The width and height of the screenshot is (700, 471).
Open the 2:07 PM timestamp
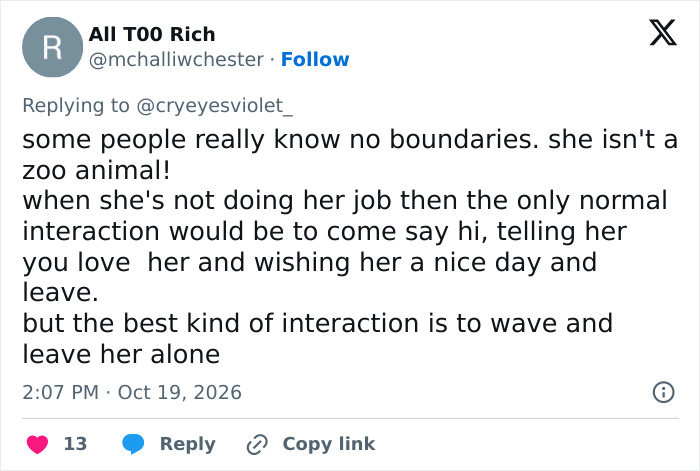tap(61, 392)
